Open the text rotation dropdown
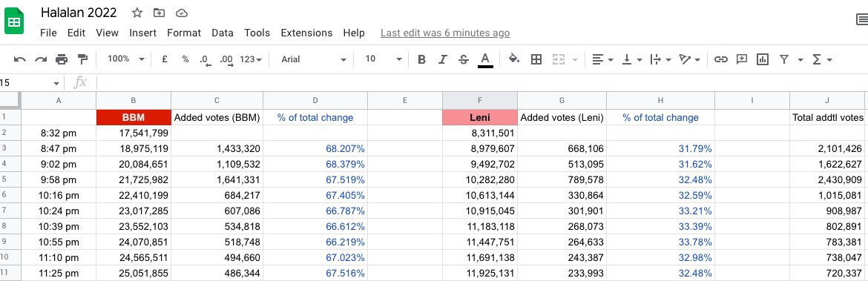The image size is (868, 281). click(x=690, y=59)
